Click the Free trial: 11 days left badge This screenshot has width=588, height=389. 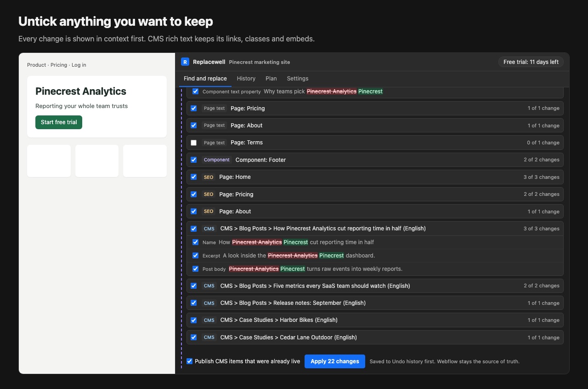pyautogui.click(x=531, y=62)
